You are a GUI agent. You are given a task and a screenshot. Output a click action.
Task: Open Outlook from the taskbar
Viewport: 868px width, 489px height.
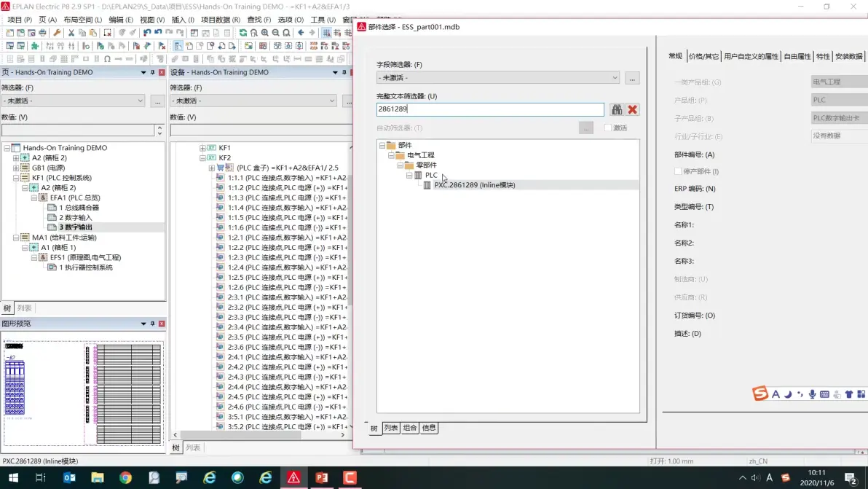coord(69,477)
